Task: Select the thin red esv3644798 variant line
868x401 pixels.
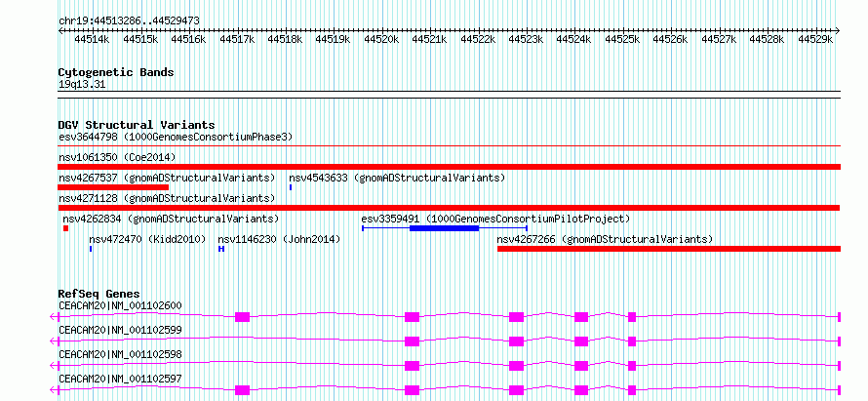Action: click(x=449, y=146)
